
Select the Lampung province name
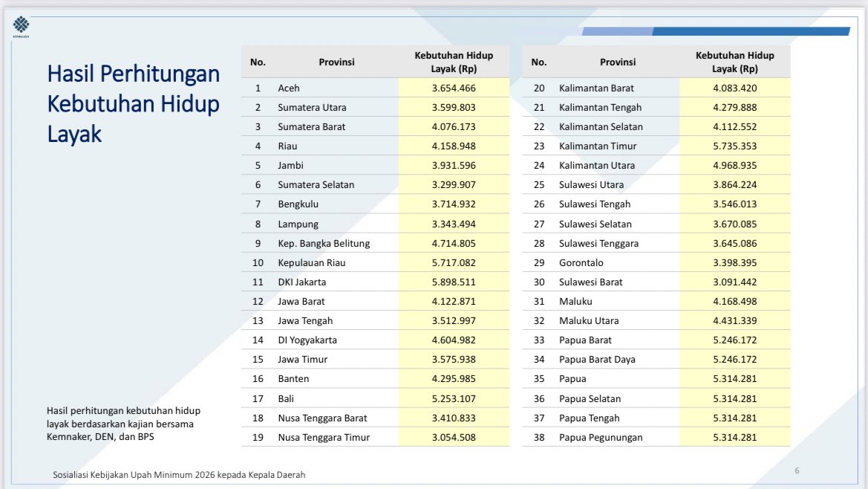coord(298,224)
